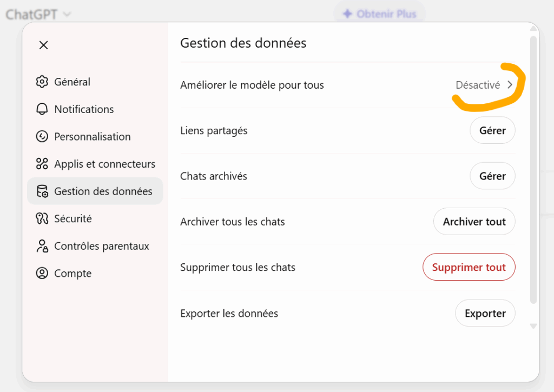
Task: Click the Personnalisation clock icon
Action: click(x=42, y=136)
